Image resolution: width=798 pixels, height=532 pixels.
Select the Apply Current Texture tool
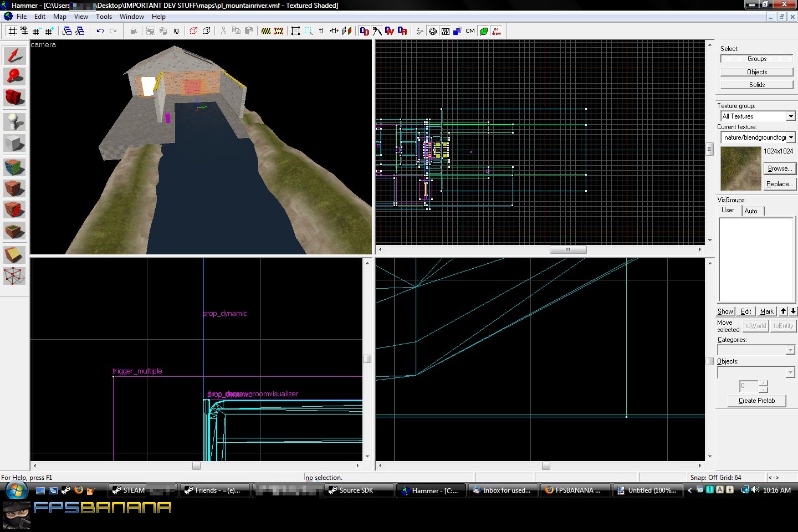15,188
